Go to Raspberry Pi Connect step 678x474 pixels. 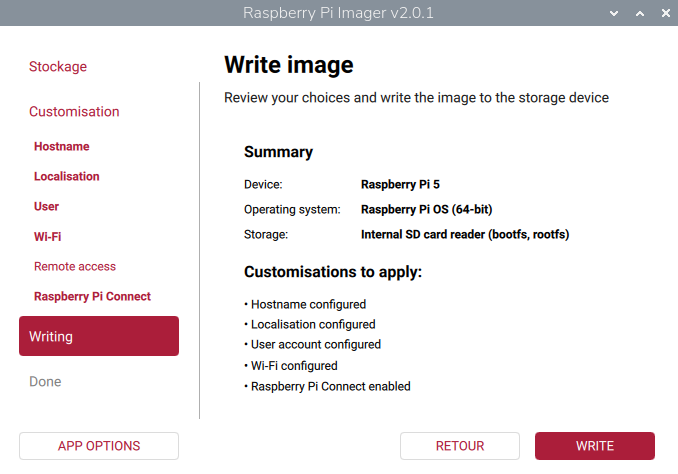pos(93,297)
